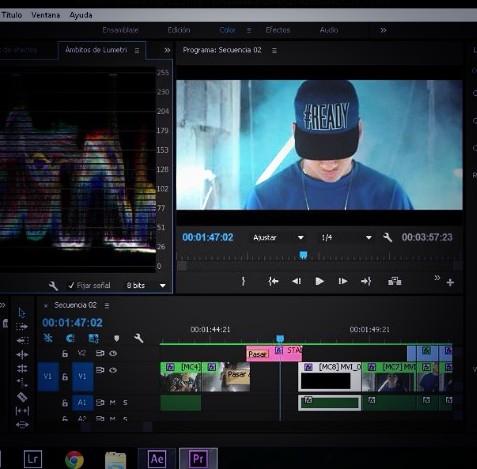Viewport: 477px width, 469px height.
Task: Open the Ventana menu
Action: (46, 15)
